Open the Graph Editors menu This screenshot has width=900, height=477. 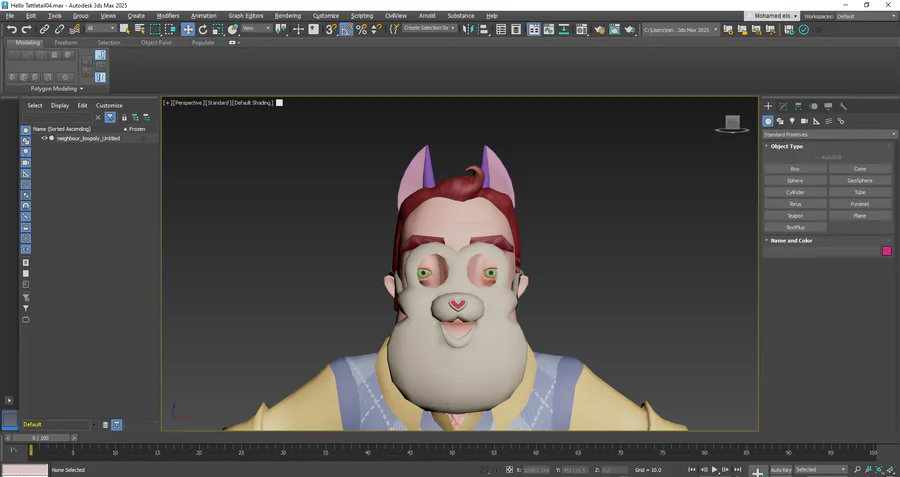click(x=246, y=15)
